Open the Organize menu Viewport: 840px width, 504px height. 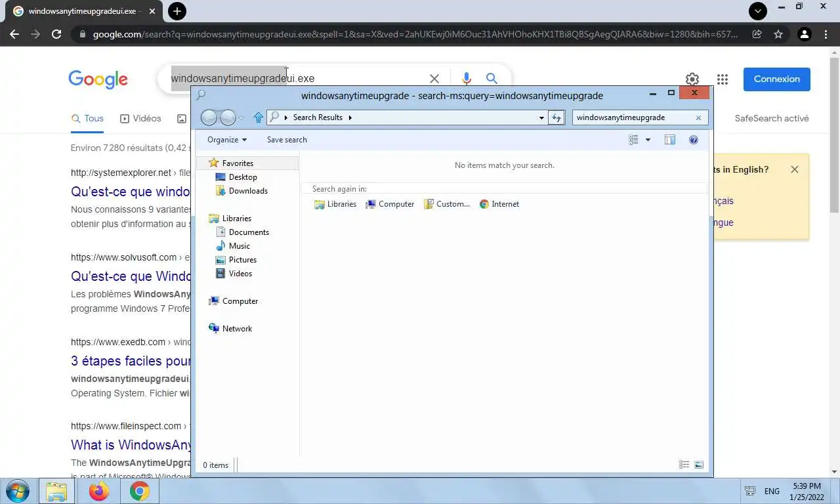pyautogui.click(x=227, y=140)
